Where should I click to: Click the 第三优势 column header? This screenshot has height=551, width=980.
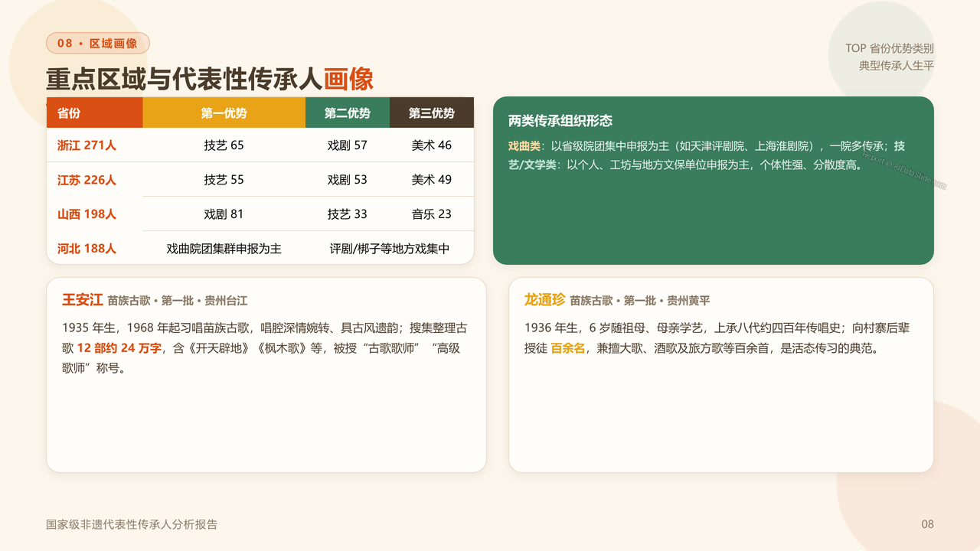click(432, 112)
